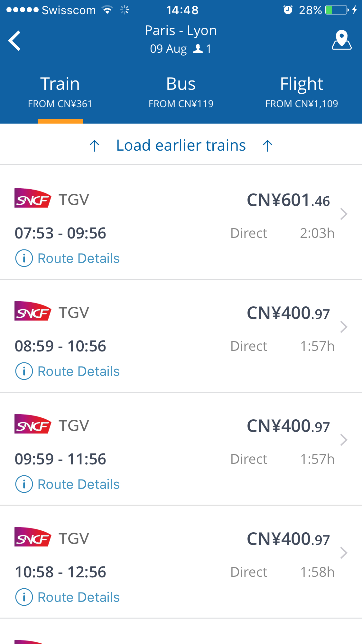Image resolution: width=362 pixels, height=644 pixels.
Task: Tap info icon for 10:58 train
Action: click(24, 597)
